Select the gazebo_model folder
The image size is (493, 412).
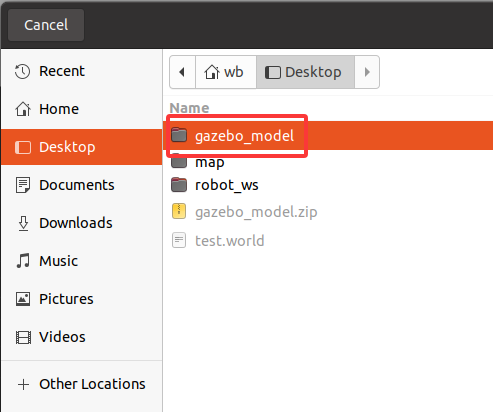pyautogui.click(x=328, y=136)
